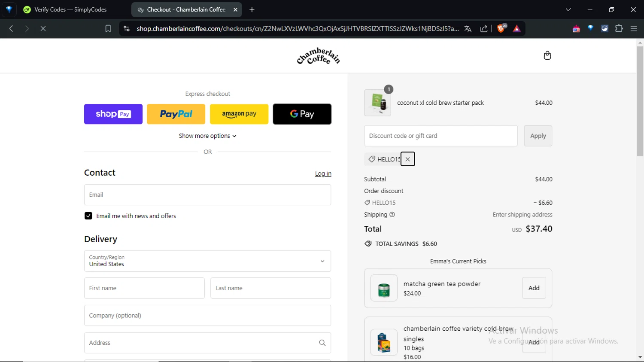
Task: Focus the First name field
Action: point(144,288)
